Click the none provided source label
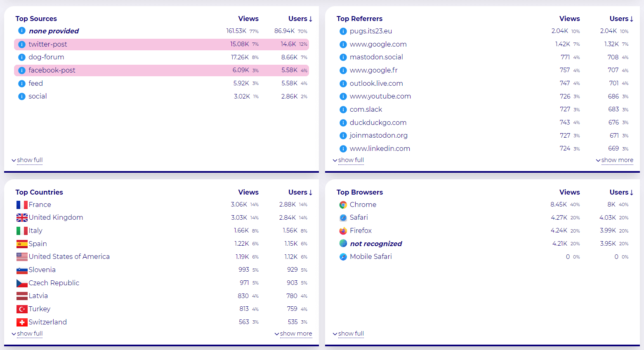The width and height of the screenshot is (644, 350). point(54,31)
